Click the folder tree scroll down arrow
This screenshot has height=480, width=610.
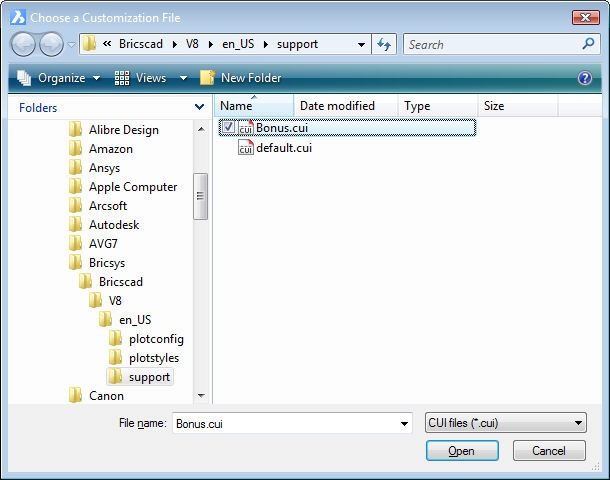(201, 396)
